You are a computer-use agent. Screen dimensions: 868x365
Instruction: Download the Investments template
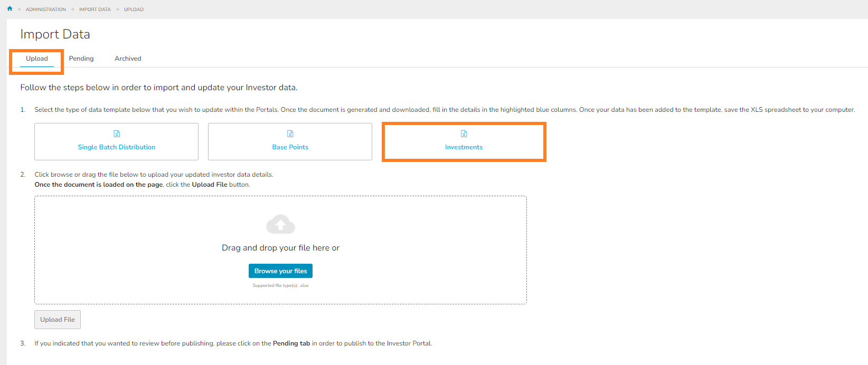[x=464, y=141]
